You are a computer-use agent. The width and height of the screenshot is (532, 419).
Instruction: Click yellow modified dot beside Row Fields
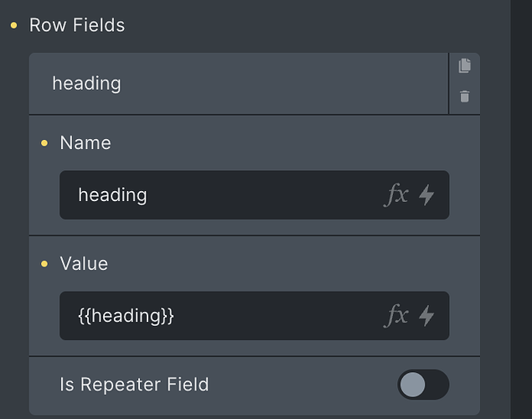13,25
